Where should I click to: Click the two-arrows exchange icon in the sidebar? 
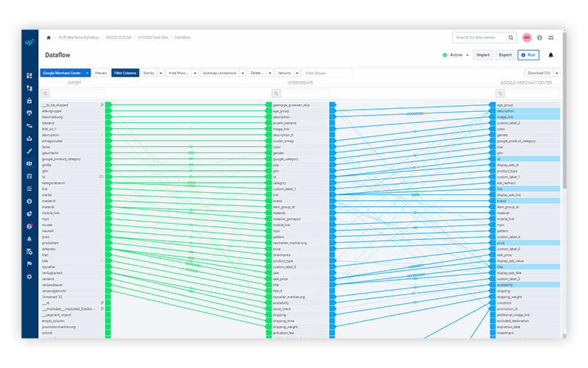[29, 126]
